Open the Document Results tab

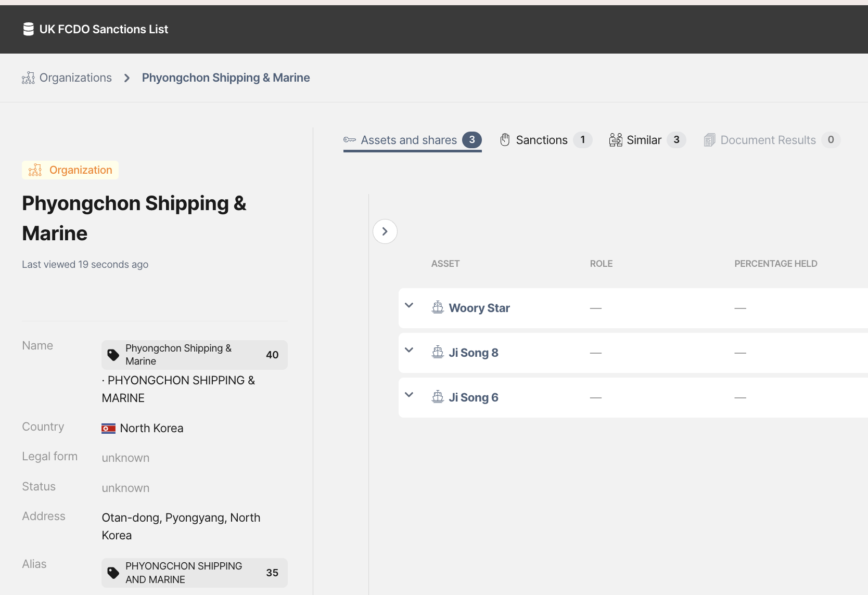click(x=772, y=140)
